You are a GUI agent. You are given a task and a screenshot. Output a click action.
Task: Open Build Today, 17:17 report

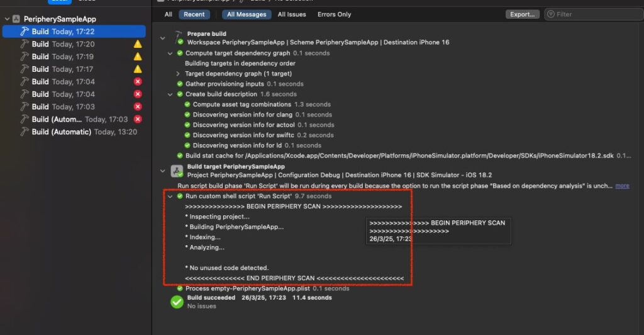point(74,69)
